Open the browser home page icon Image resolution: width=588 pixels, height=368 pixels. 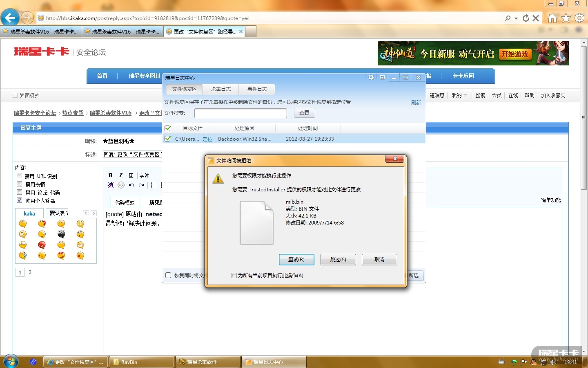tap(552, 18)
